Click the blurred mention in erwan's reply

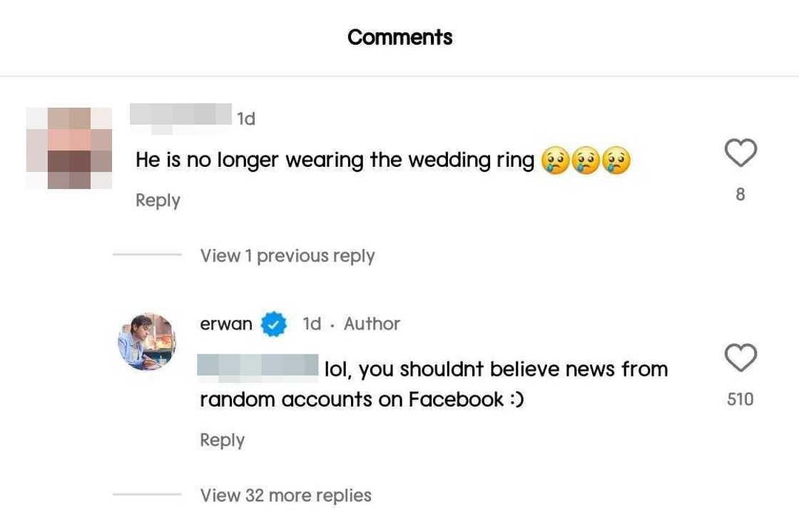point(258,367)
